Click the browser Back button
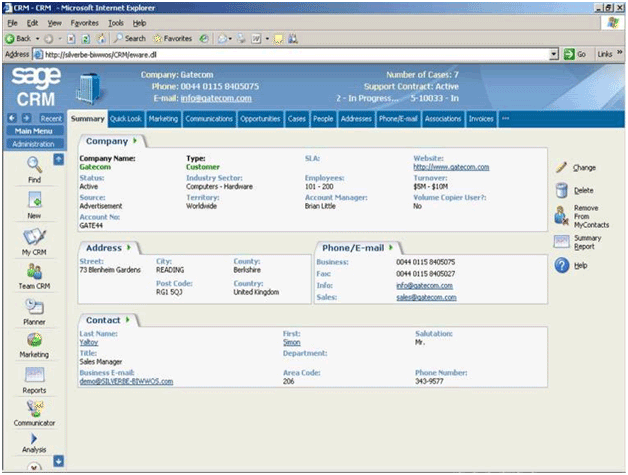628x475 pixels. point(18,38)
